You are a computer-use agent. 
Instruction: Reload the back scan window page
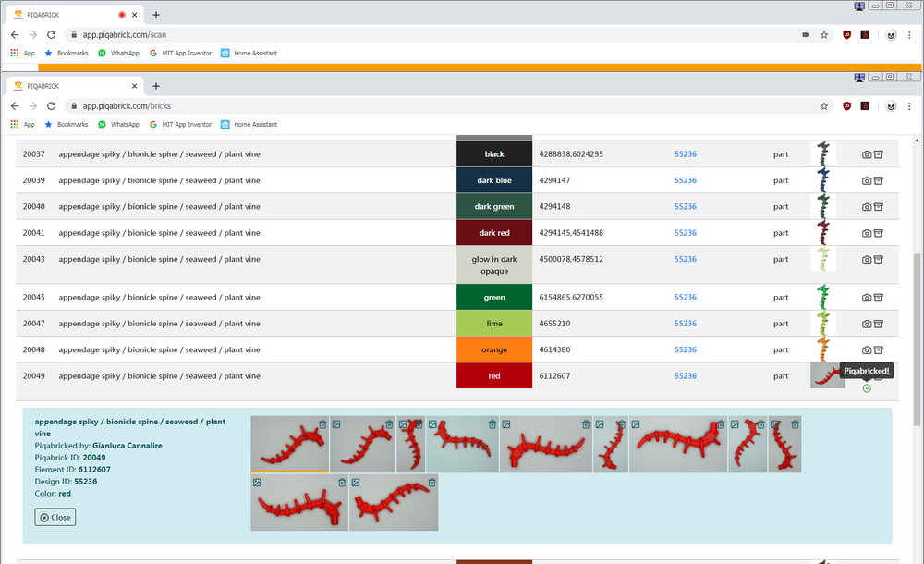pos(51,35)
